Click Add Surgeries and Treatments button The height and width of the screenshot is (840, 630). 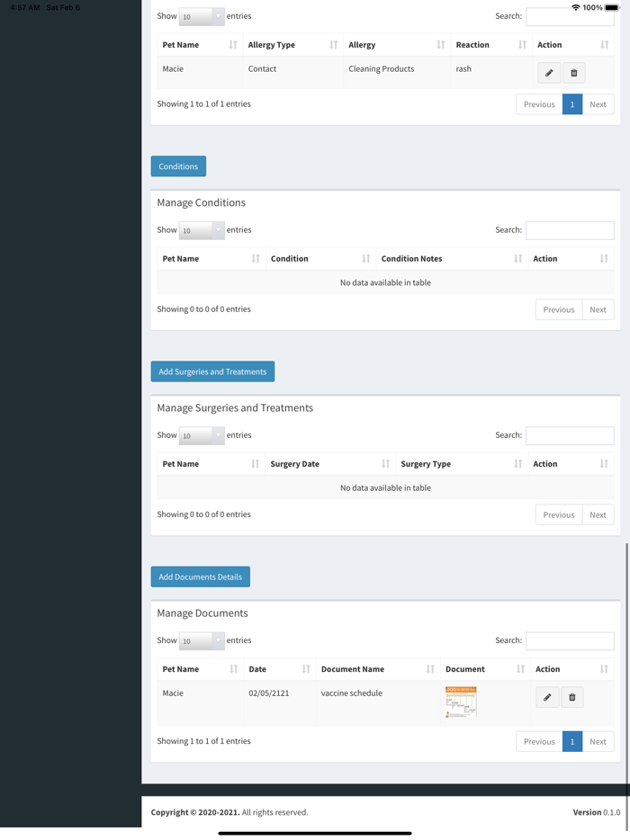212,371
